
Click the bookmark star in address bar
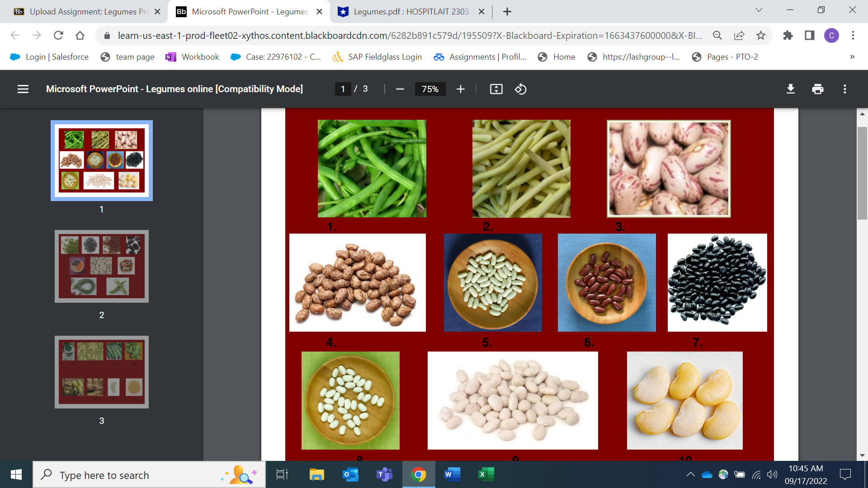coord(761,35)
